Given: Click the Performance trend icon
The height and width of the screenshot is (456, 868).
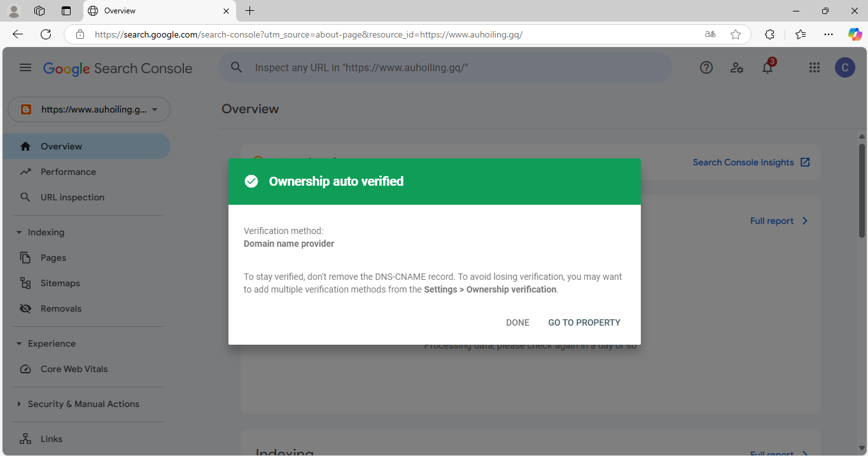Looking at the screenshot, I should (25, 172).
